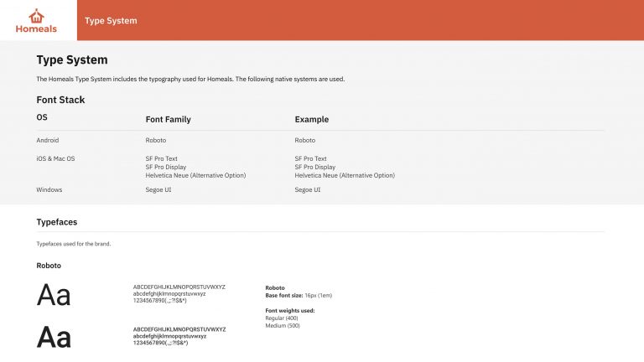Select the Windows row label

coord(49,189)
